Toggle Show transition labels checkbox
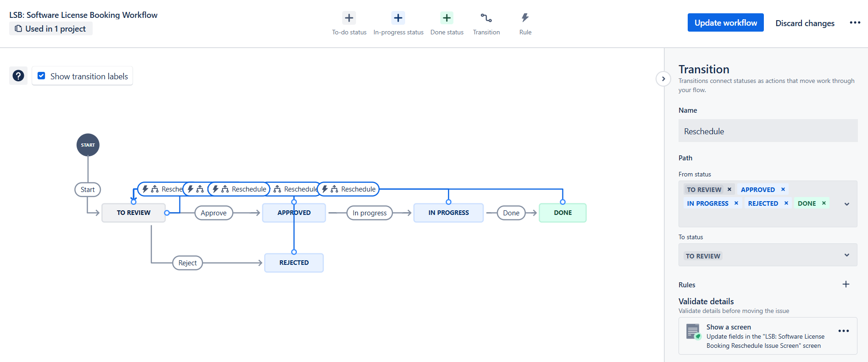Screen dimensions: 868x362 41,76
